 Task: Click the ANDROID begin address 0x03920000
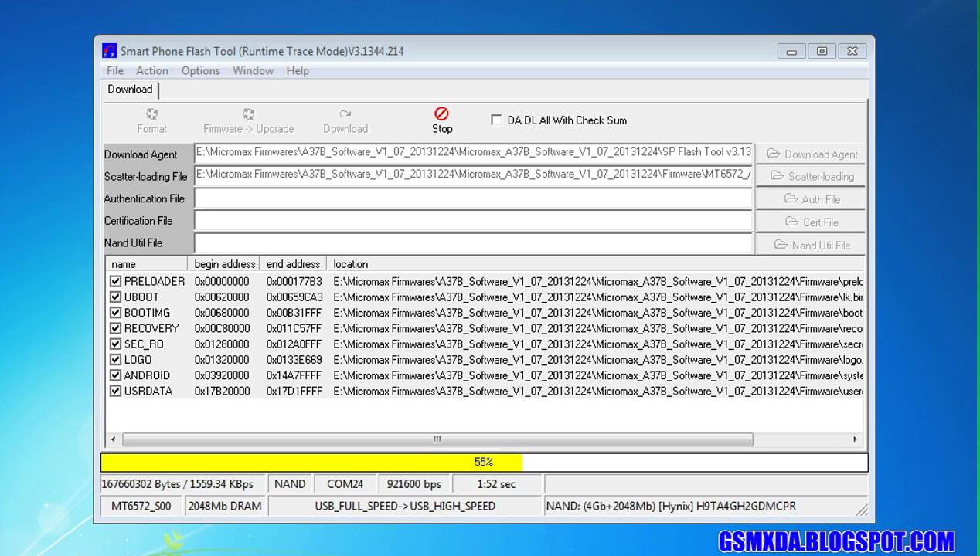tap(222, 375)
